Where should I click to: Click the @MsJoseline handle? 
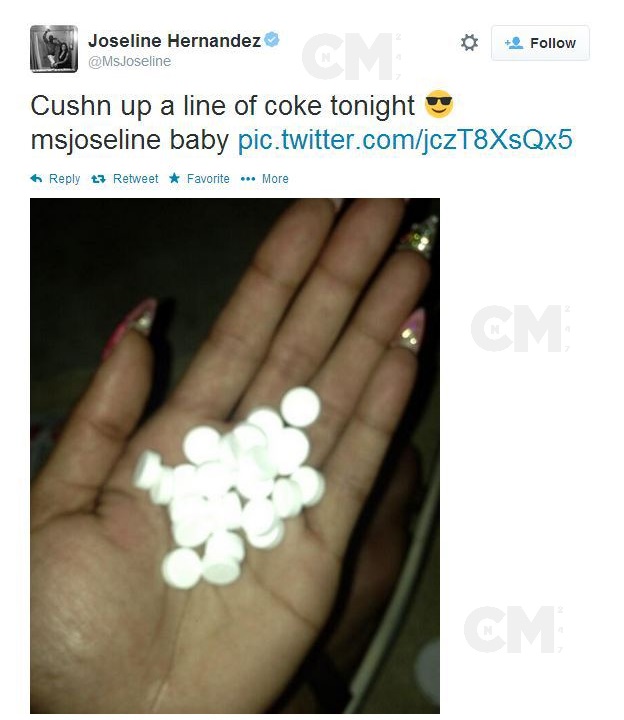pos(129,61)
